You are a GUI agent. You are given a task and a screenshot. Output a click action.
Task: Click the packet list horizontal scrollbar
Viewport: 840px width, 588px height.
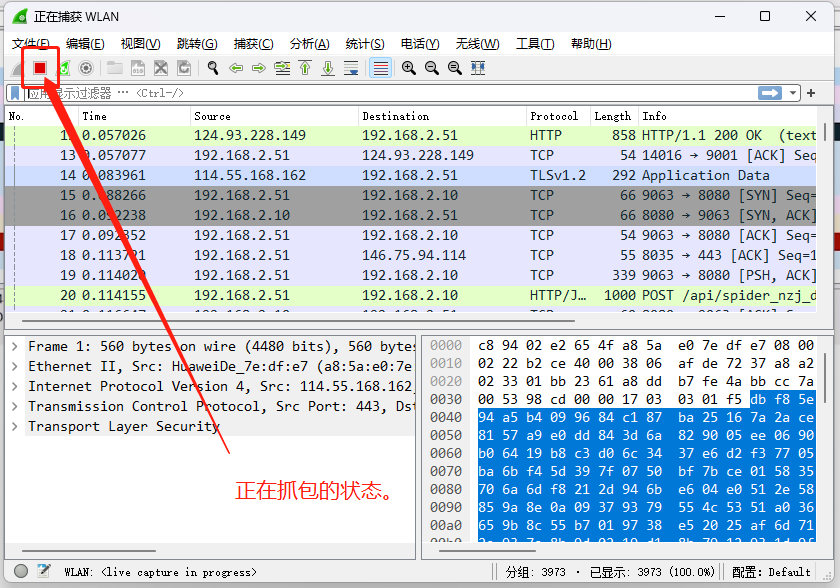[x=298, y=321]
